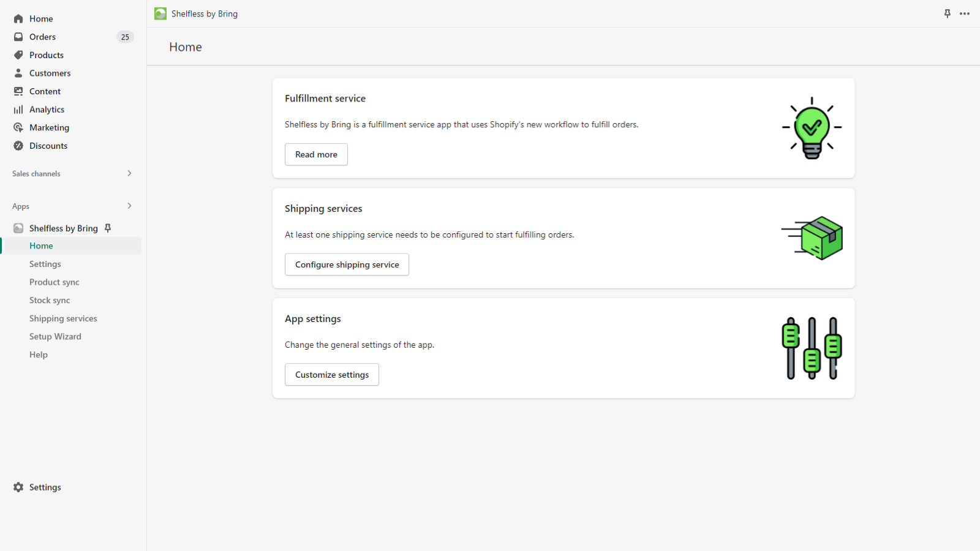The width and height of the screenshot is (980, 551).
Task: Click the Shelfless logo in top header
Action: (x=160, y=13)
